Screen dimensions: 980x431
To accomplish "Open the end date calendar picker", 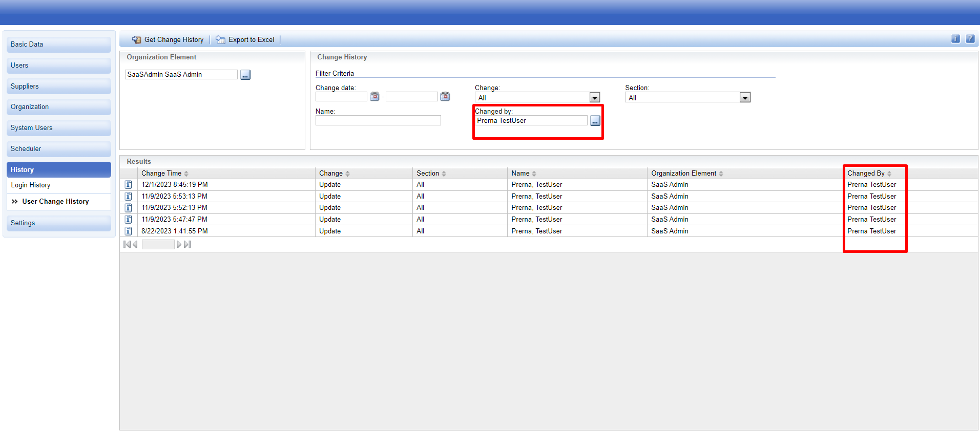I will pyautogui.click(x=445, y=97).
